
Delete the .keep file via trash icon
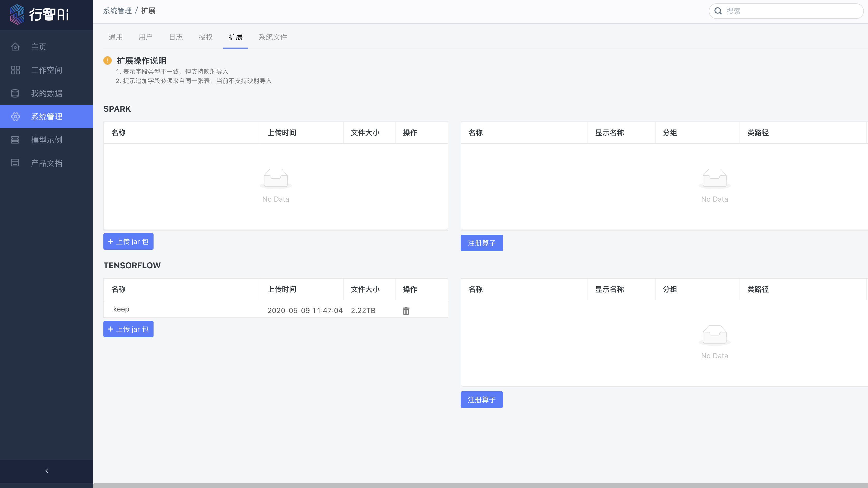pyautogui.click(x=406, y=310)
